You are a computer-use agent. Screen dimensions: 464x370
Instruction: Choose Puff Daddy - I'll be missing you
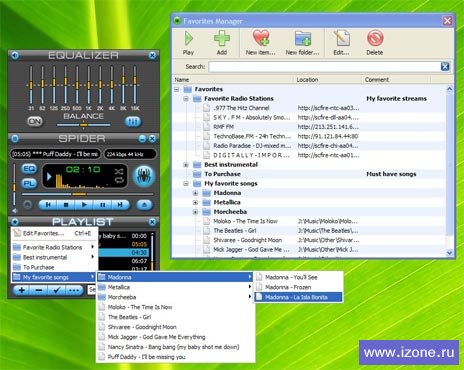point(175,357)
